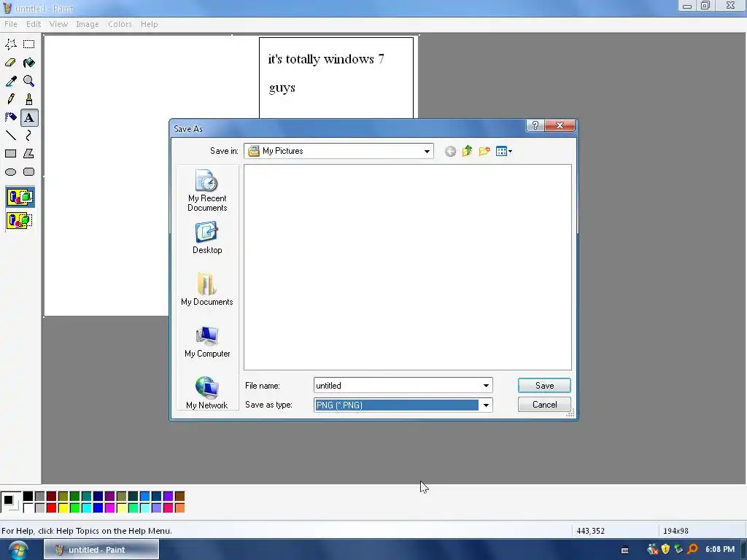Choose the Pencil tool

point(10,99)
